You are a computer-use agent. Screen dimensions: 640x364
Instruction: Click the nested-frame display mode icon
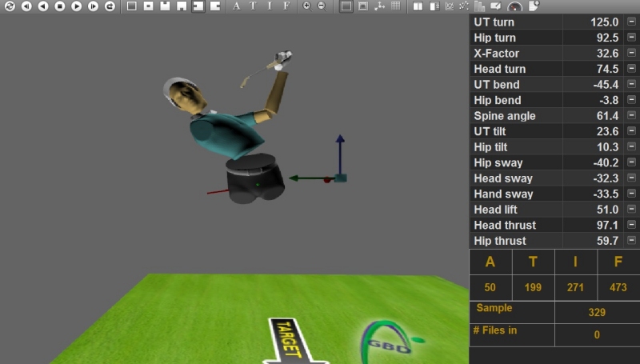pyautogui.click(x=363, y=6)
